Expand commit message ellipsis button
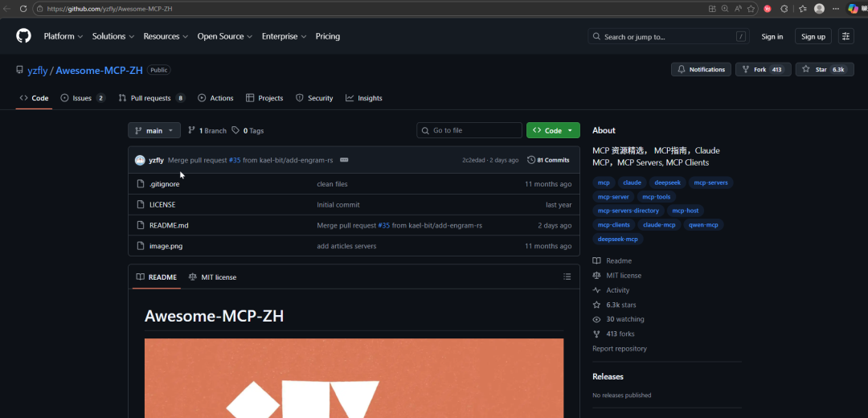The width and height of the screenshot is (868, 418). (344, 160)
